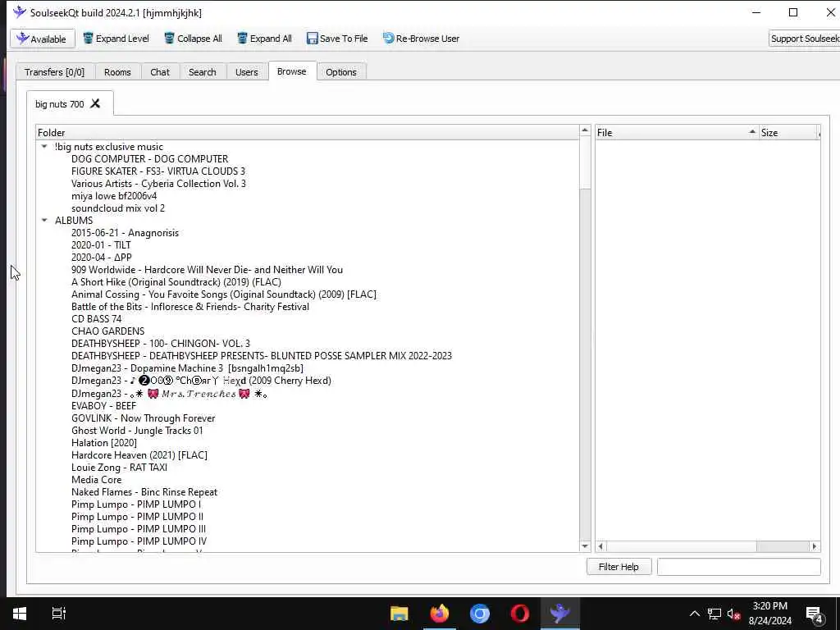Click SoulseekQt taskbar icon

point(559,614)
